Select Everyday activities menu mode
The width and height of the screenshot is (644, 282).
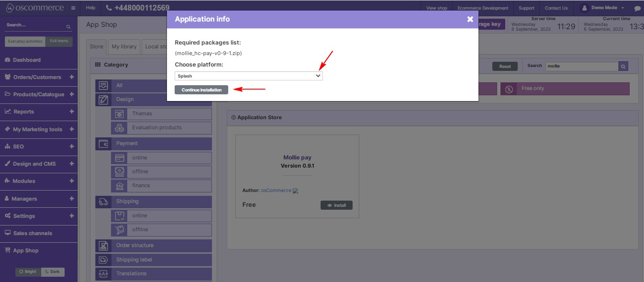[x=25, y=41]
